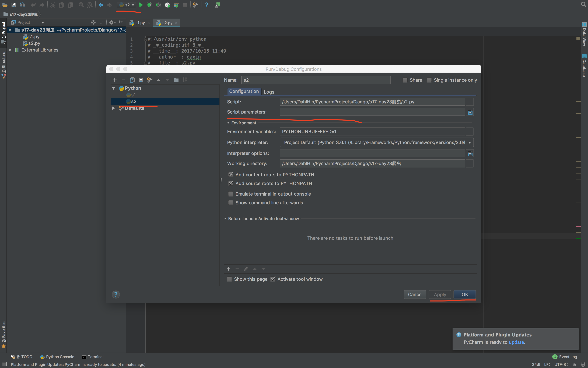Uncheck Activate tool window
588x368 pixels.
[273, 279]
